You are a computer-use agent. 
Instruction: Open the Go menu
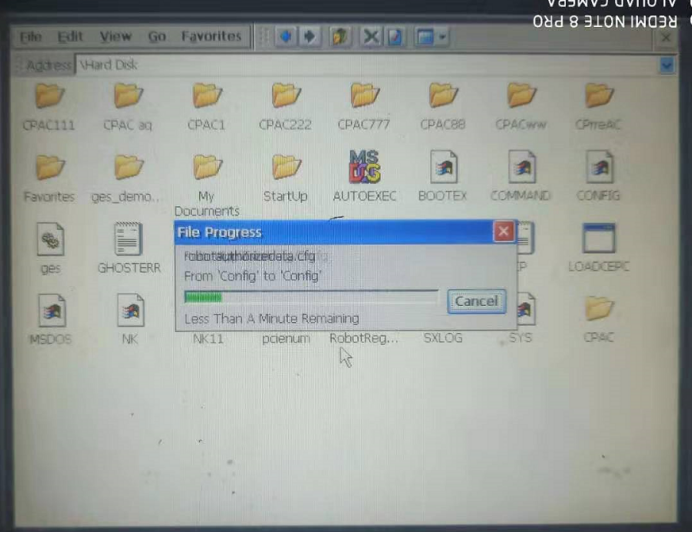tap(157, 37)
